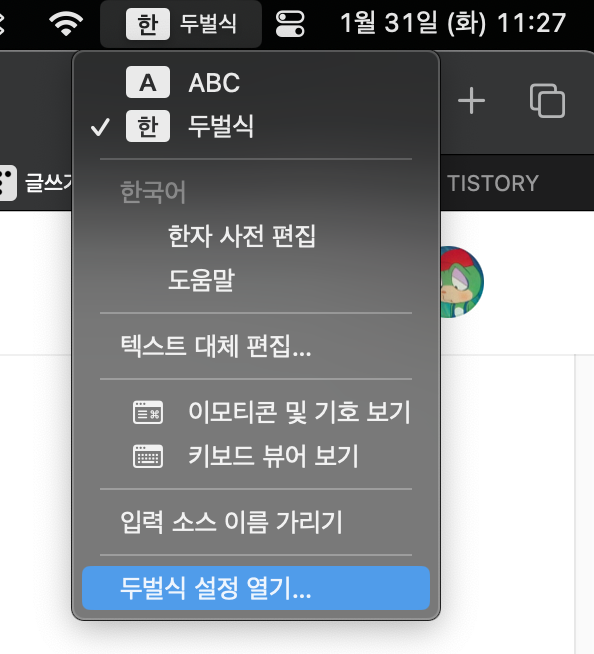This screenshot has width=594, height=654.
Task: Click the frog profile avatar
Action: coord(462,282)
